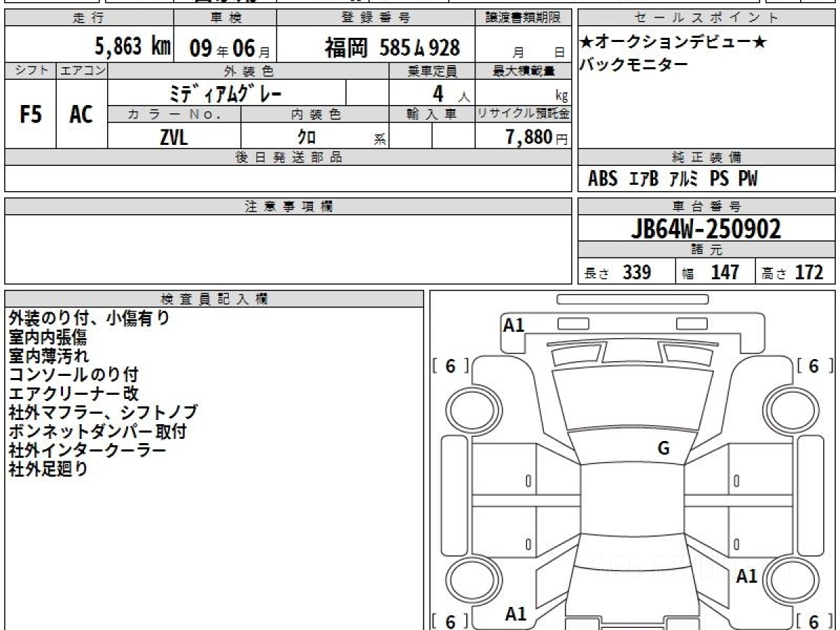The width and height of the screenshot is (840, 630).
Task: Select the AC air conditioner cell
Action: coord(81,114)
